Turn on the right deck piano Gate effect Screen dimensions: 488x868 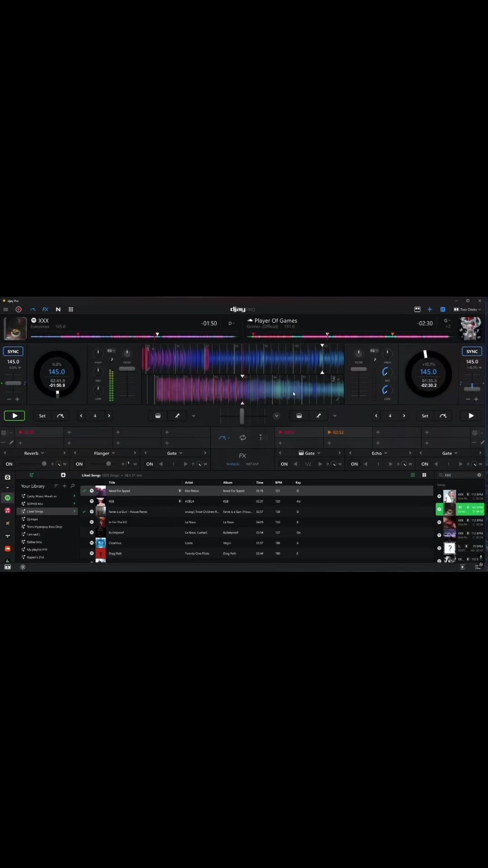pyautogui.click(x=284, y=464)
